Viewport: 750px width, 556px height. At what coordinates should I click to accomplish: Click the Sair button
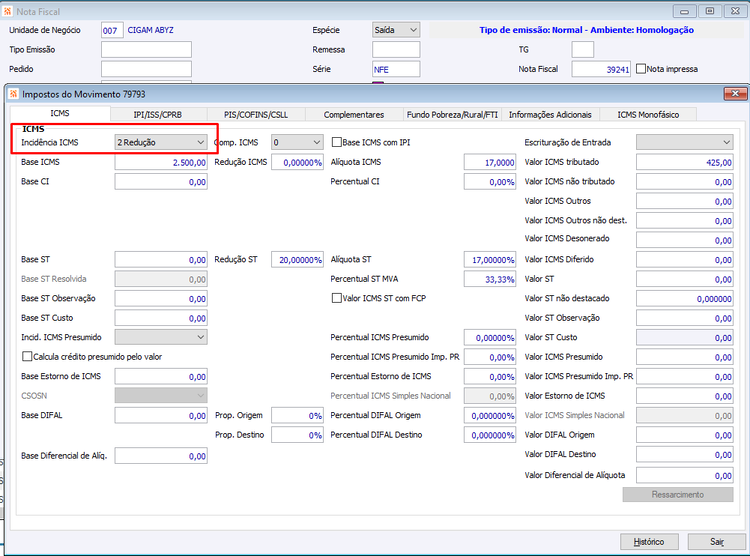tap(717, 542)
